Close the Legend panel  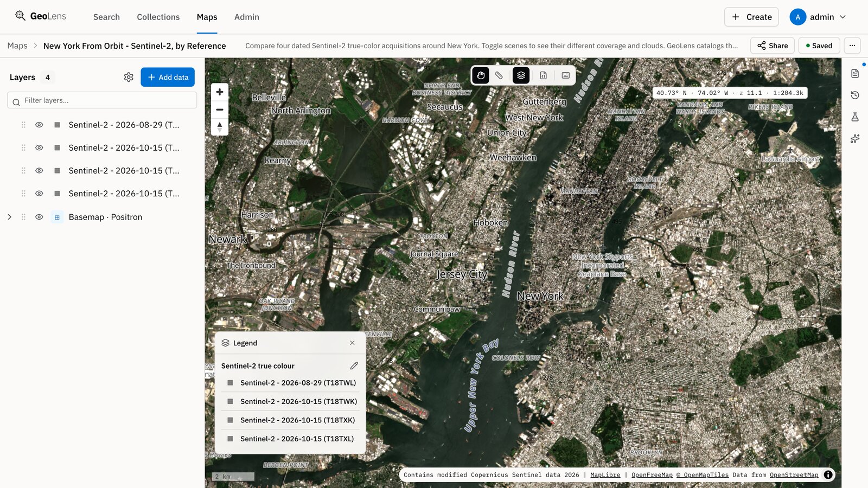tap(352, 343)
